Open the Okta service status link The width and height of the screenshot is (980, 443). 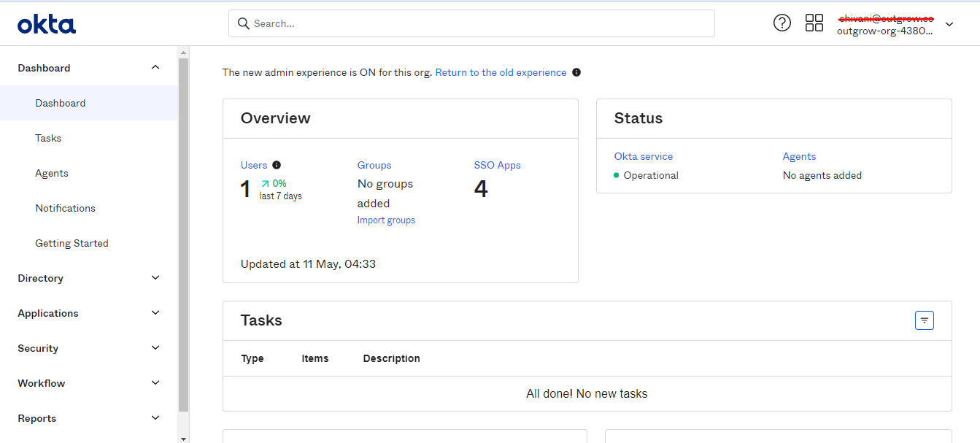tap(644, 156)
